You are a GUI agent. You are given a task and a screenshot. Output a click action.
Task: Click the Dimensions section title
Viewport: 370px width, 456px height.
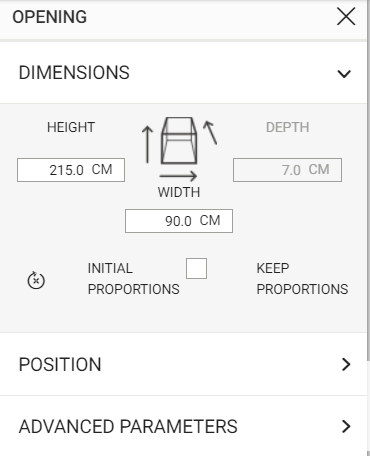coord(74,73)
